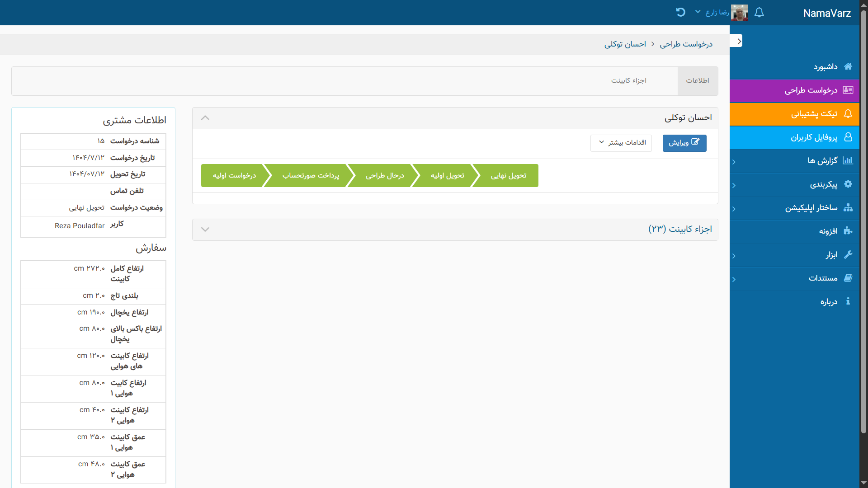Open the اقدامات بیشتر dropdown

621,143
